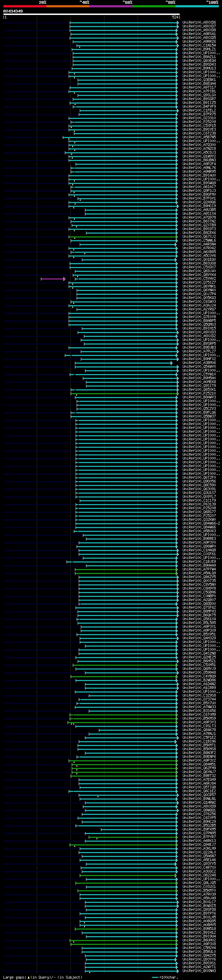Select hit label UniRef100_Q7E0Y8
222x980 pixels.
coord(199,317)
